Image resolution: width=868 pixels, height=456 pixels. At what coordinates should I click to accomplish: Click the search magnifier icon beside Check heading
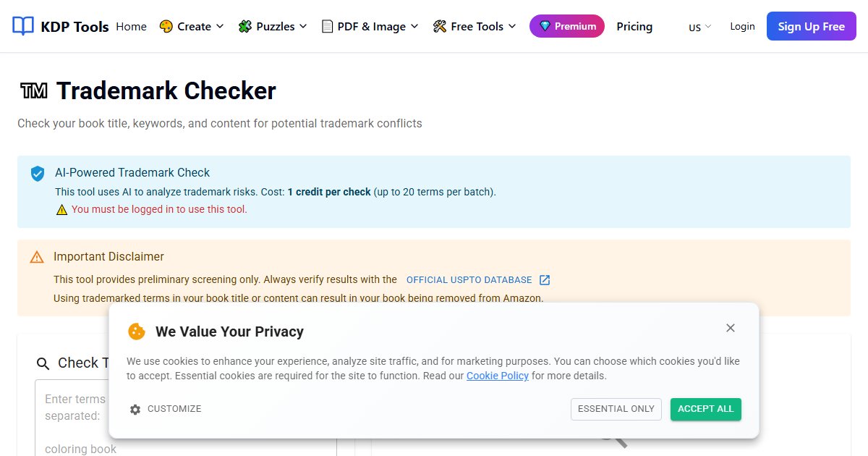[43, 363]
